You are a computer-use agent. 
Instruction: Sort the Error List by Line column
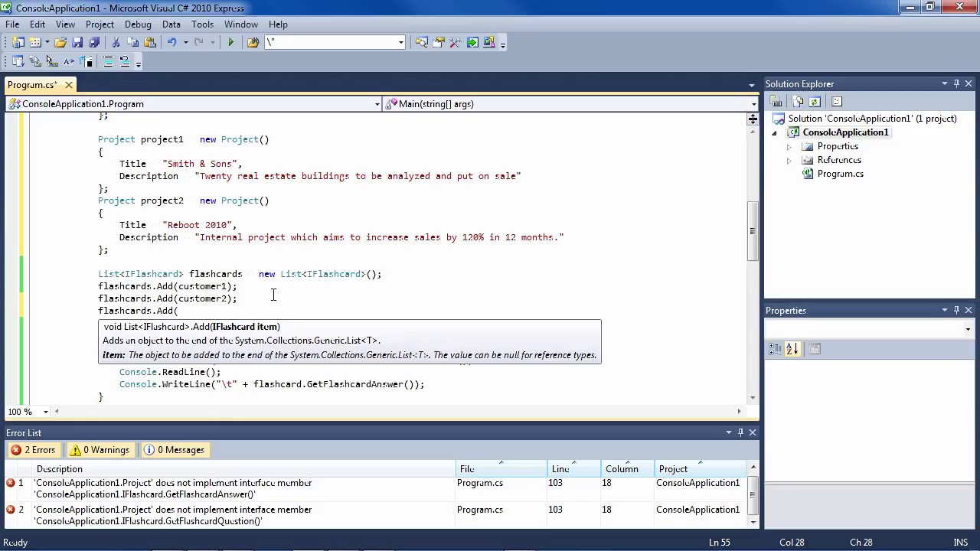(574, 469)
